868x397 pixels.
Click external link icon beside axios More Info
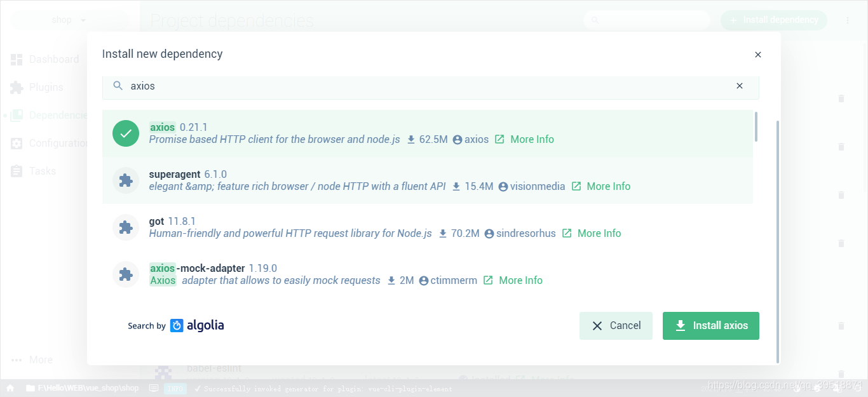click(499, 139)
